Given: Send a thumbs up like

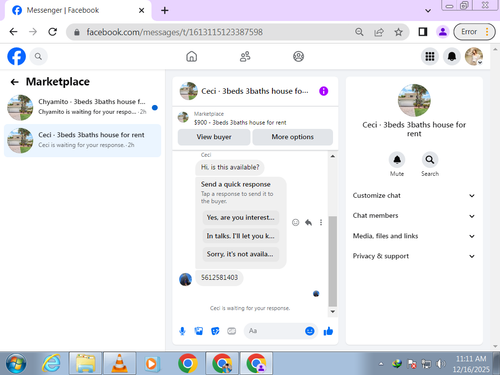Looking at the screenshot, I should pyautogui.click(x=328, y=331).
